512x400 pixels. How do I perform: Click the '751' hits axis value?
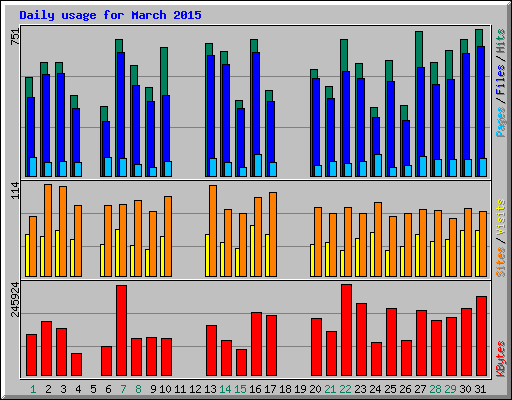pyautogui.click(x=15, y=37)
